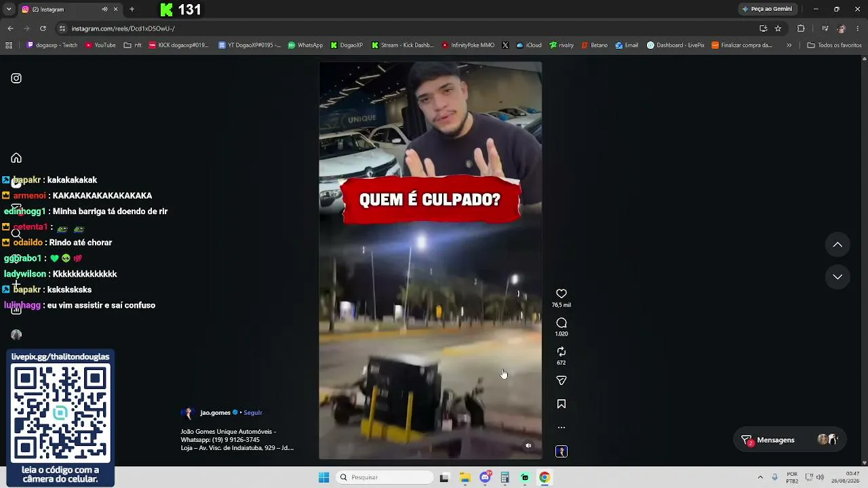Open the WhatsApp bookmark
Screen dimensions: 868x488
click(305, 45)
